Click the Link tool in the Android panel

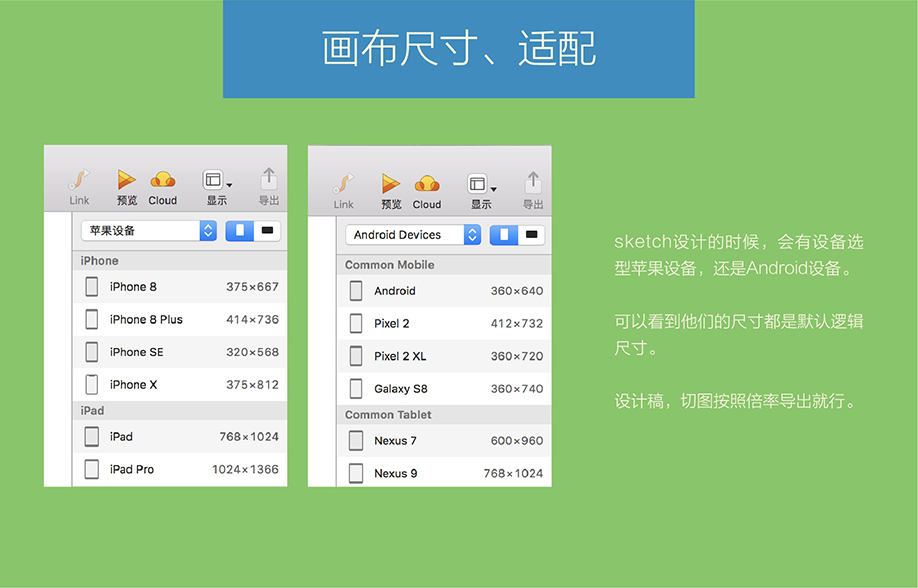click(344, 192)
